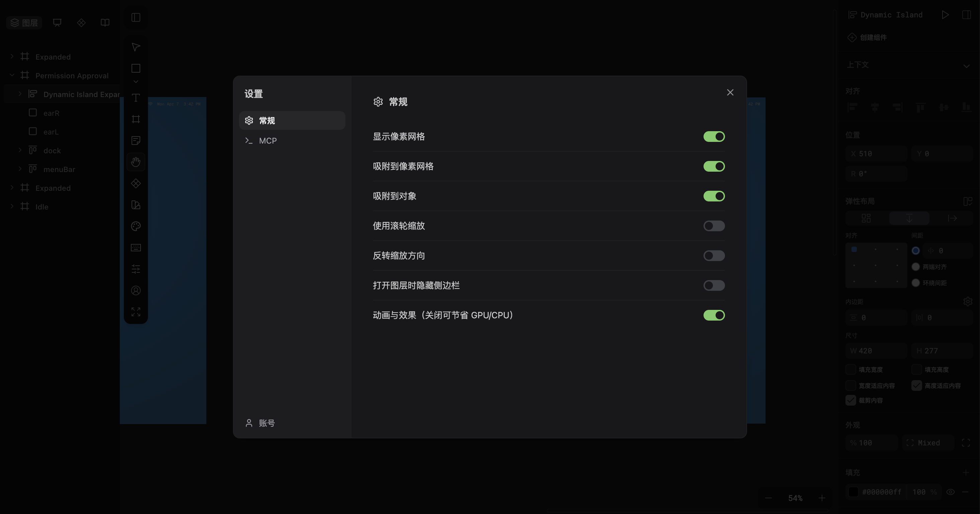Expand Dynamic Island Expanded layer
This screenshot has height=514, width=980.
20,94
